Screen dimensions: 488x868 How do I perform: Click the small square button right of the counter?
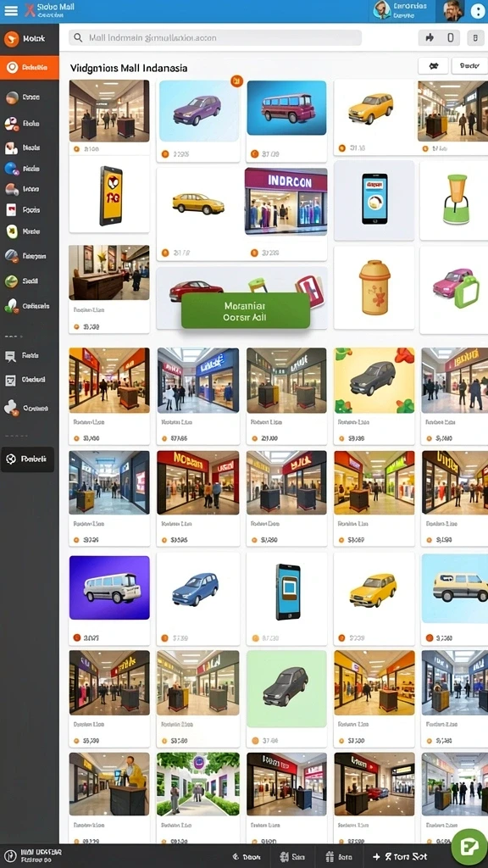coord(475,37)
